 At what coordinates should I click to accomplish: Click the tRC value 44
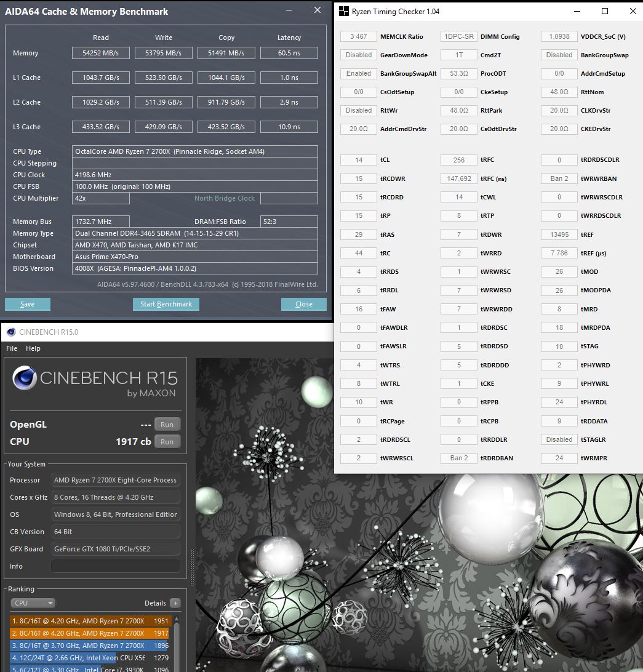point(359,253)
